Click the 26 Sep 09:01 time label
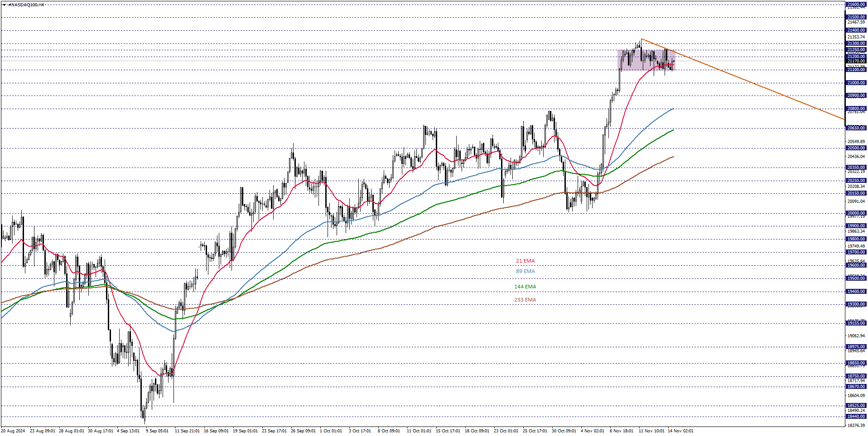 [304, 431]
